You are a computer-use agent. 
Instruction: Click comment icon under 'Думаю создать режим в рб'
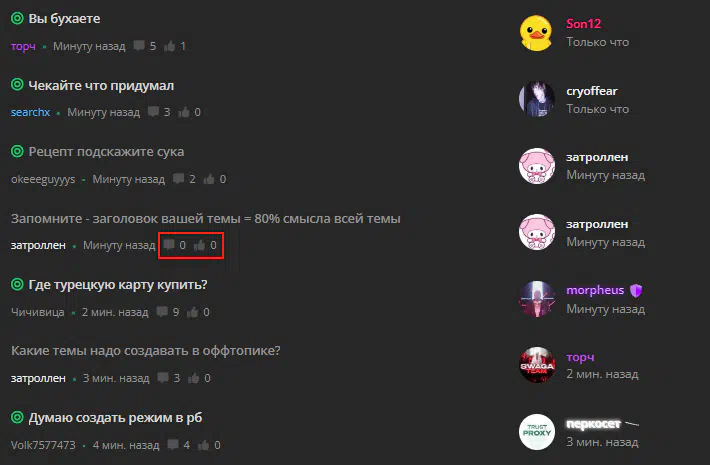pos(173,445)
